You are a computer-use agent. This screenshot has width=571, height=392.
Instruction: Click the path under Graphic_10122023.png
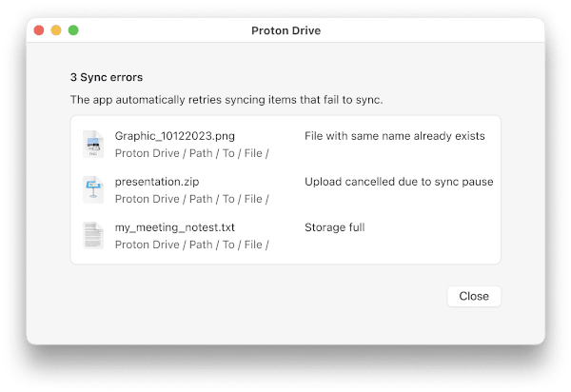pyautogui.click(x=191, y=153)
